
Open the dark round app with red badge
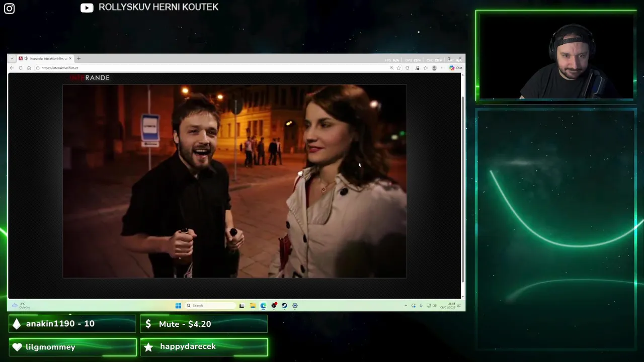pos(274,305)
